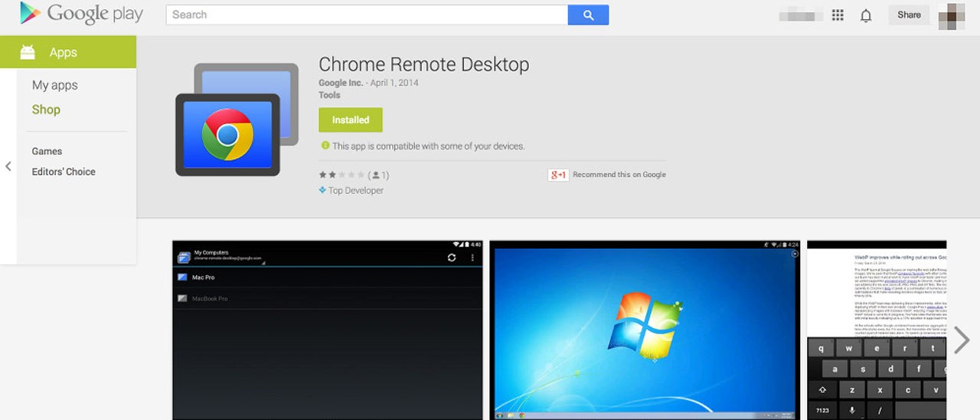Open the notifications bell

[866, 15]
